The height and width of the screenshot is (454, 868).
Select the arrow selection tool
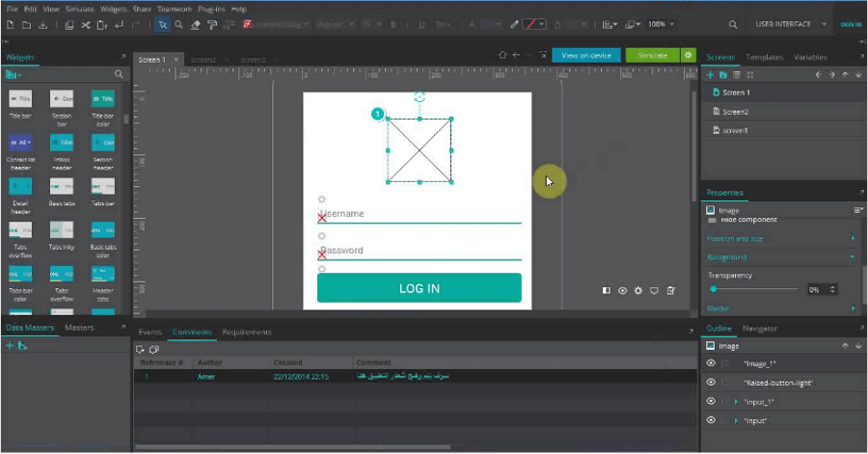[162, 24]
